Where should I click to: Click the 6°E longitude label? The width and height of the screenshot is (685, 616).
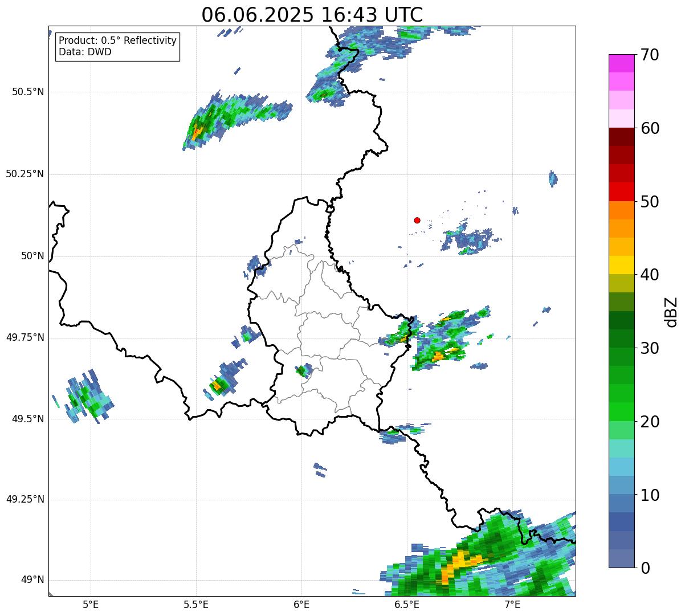pyautogui.click(x=301, y=604)
